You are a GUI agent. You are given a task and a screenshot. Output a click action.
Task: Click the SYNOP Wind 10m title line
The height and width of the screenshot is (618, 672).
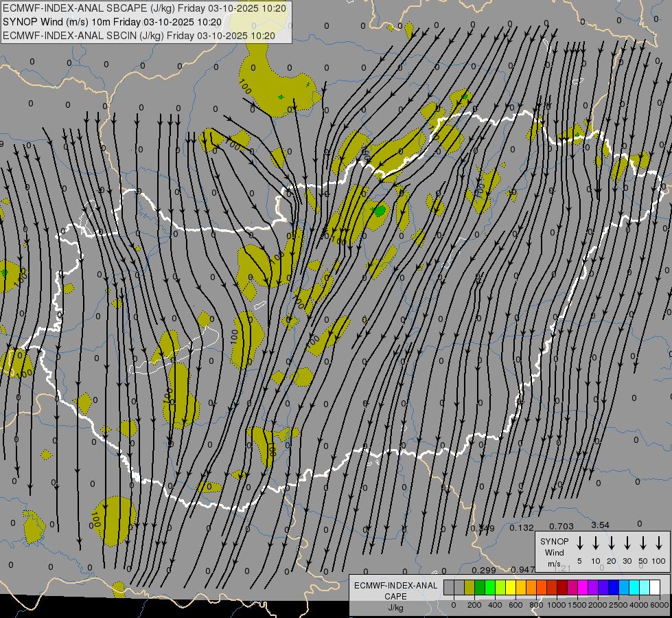113,22
